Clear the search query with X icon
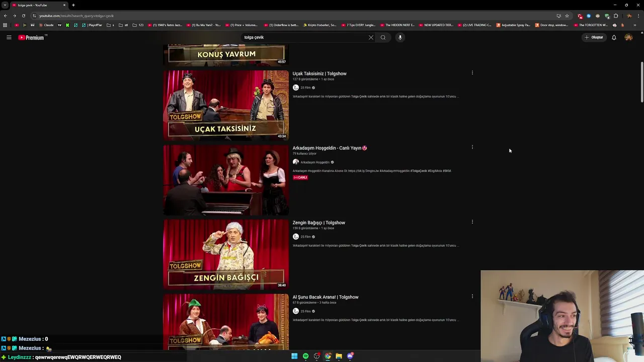The width and height of the screenshot is (644, 362). 371,37
